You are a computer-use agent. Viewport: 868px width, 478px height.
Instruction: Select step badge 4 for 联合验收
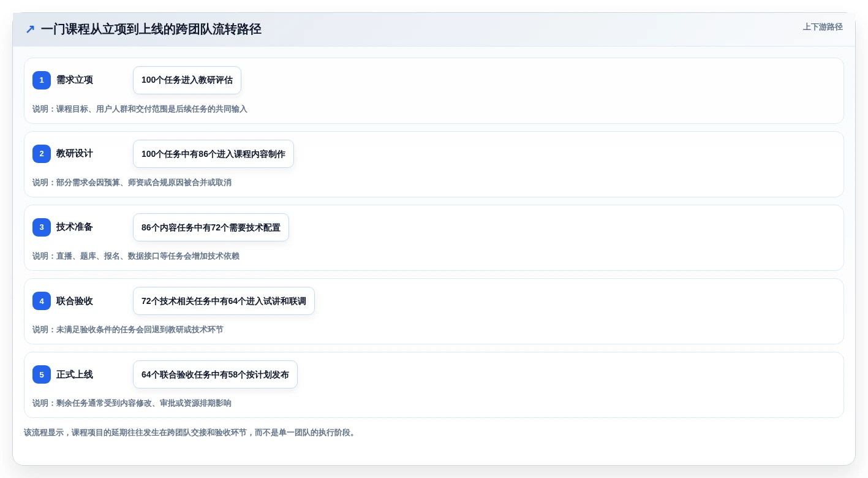pyautogui.click(x=42, y=301)
